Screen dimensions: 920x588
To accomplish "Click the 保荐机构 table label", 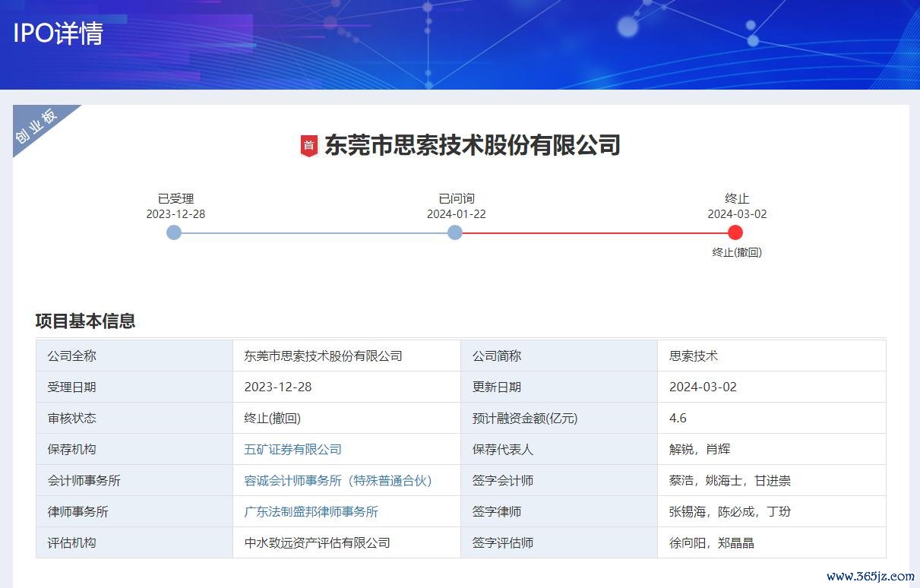I will pyautogui.click(x=72, y=450).
